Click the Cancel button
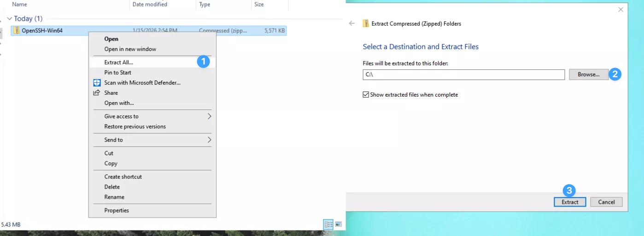 coord(606,202)
